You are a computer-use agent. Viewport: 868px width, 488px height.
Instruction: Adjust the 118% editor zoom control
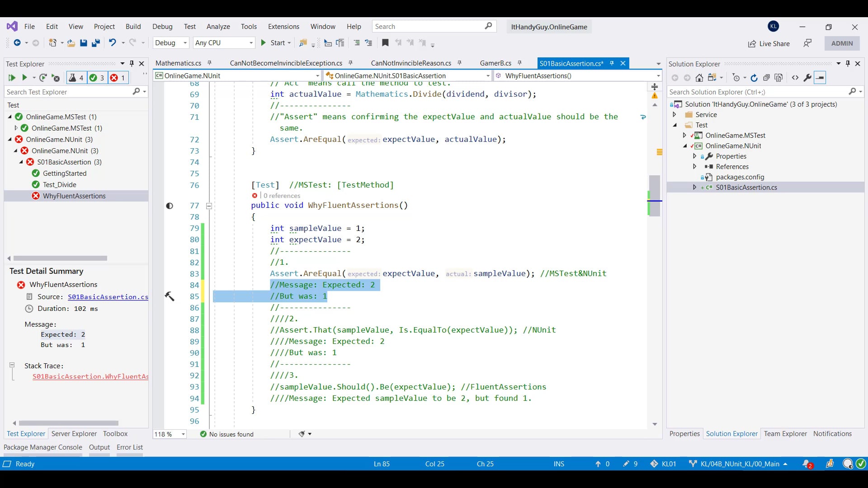pyautogui.click(x=170, y=434)
